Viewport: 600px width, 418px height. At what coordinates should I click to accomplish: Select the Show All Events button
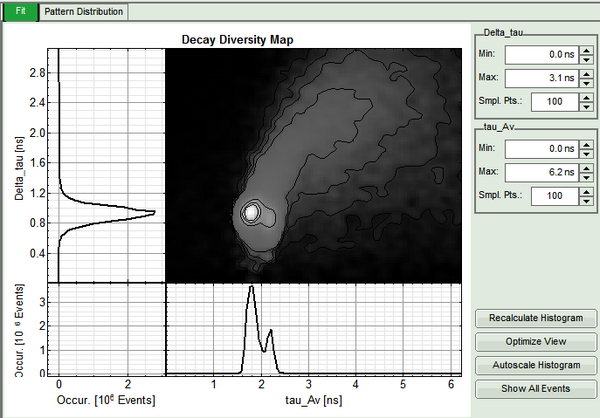(536, 388)
